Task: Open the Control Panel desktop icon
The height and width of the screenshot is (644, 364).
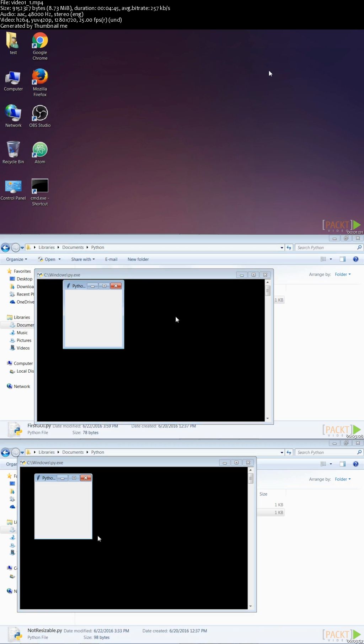Action: click(13, 190)
